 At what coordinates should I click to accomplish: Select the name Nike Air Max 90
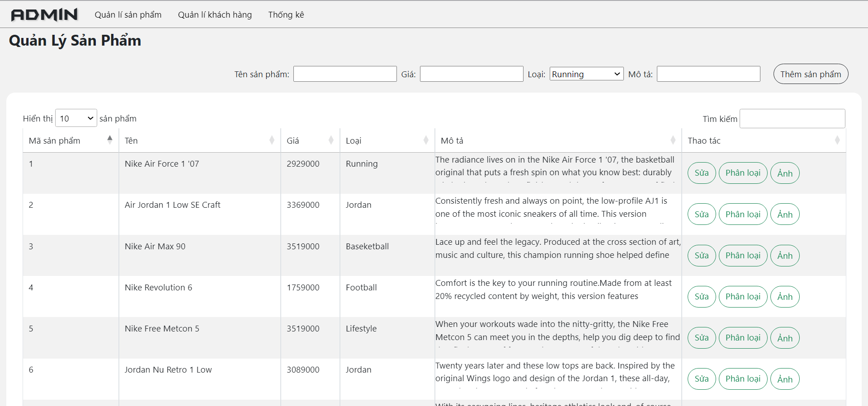[x=155, y=247]
